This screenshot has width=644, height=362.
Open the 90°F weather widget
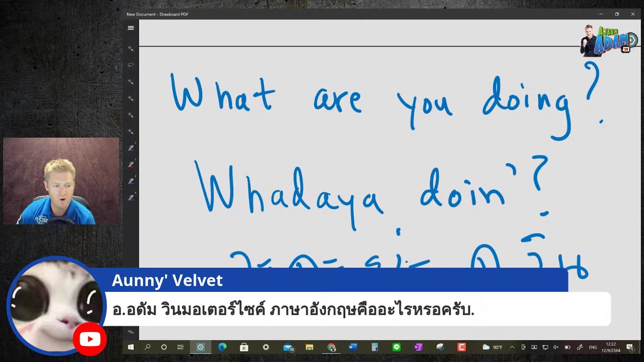(493, 347)
